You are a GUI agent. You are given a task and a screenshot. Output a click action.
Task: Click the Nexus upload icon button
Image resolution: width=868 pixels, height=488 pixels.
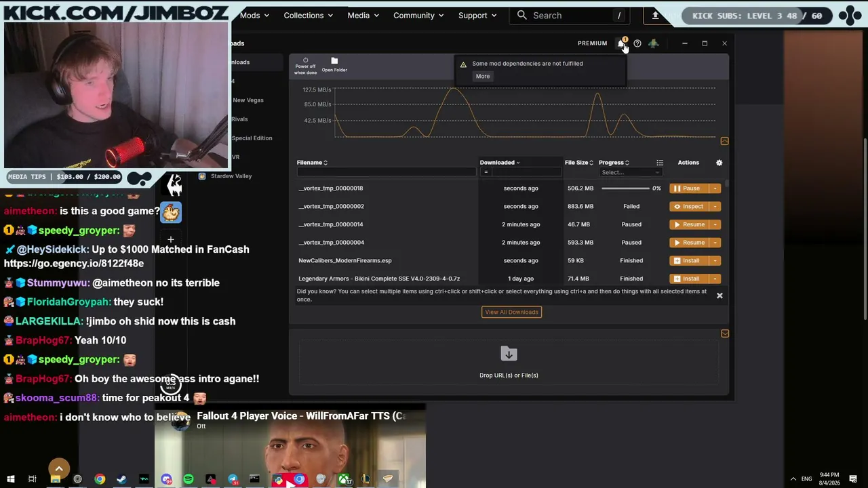tap(655, 16)
